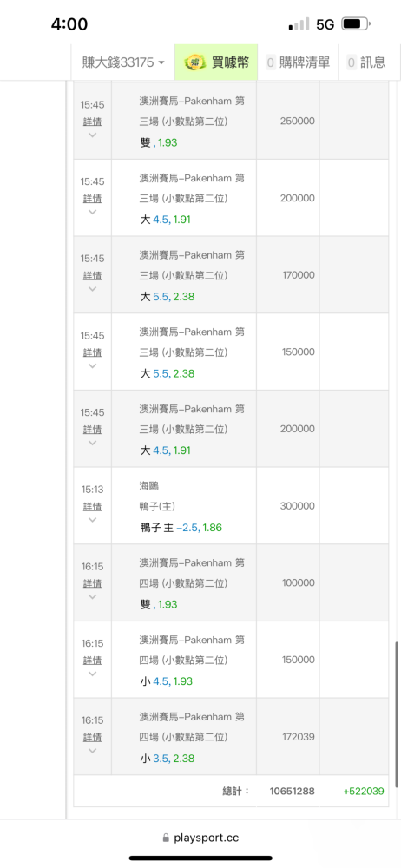Click 詳情 link for 15:13 海鷗 bet

[93, 507]
